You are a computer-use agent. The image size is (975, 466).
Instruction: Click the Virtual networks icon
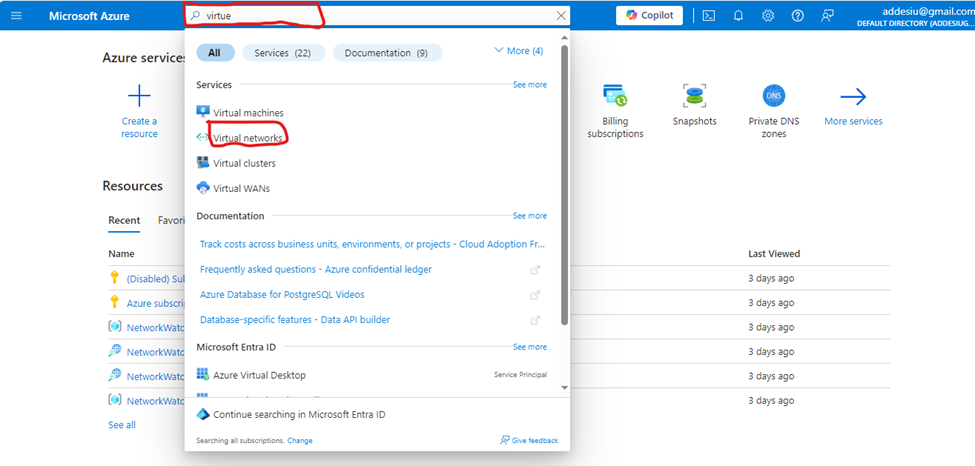point(203,137)
